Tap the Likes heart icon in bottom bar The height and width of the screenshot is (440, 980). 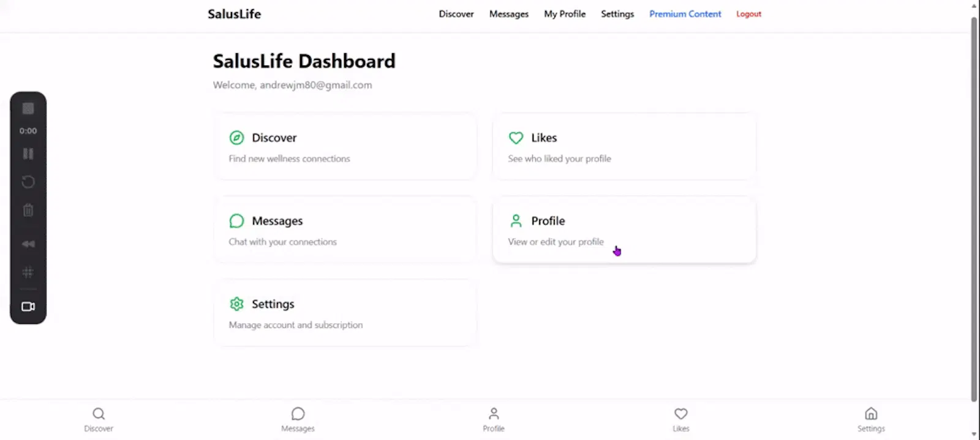pyautogui.click(x=681, y=414)
